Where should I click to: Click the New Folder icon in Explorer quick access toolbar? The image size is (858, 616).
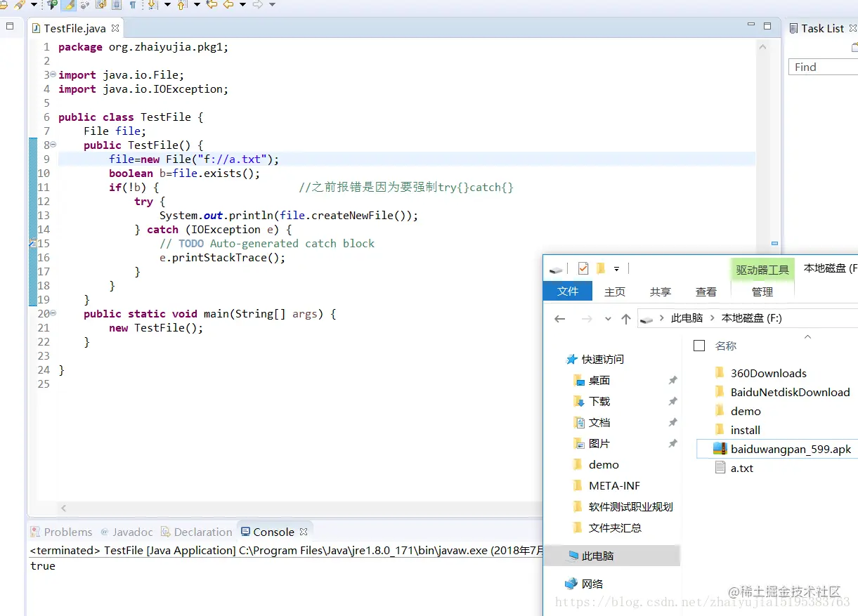tap(600, 268)
